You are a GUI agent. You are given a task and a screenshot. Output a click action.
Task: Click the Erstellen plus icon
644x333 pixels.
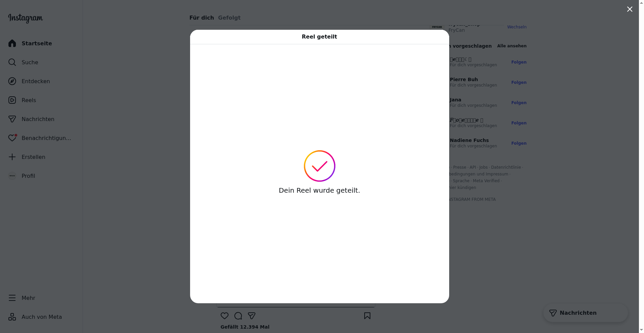(x=12, y=157)
